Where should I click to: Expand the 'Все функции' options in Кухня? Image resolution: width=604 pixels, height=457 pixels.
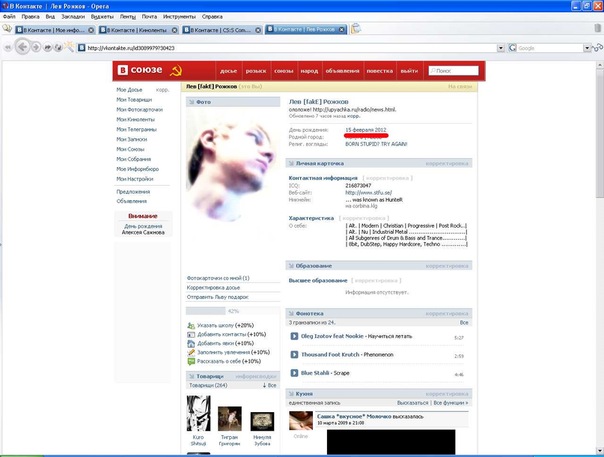click(448, 402)
